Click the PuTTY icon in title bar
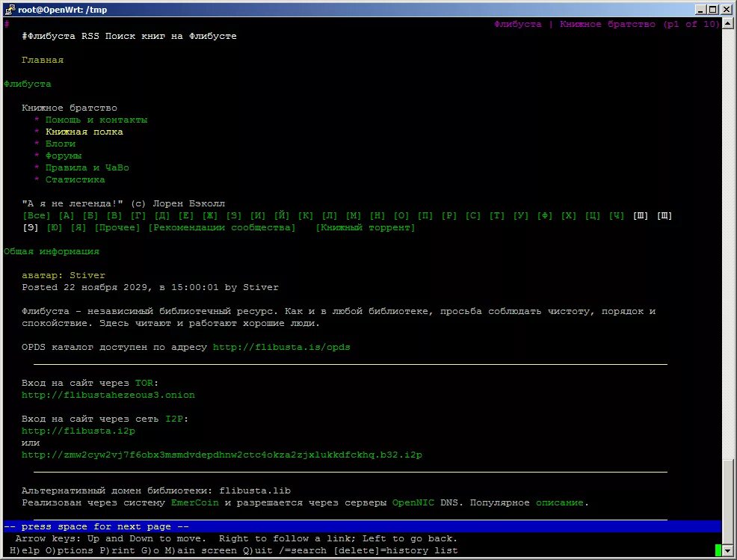The width and height of the screenshot is (737, 560). tap(10, 10)
